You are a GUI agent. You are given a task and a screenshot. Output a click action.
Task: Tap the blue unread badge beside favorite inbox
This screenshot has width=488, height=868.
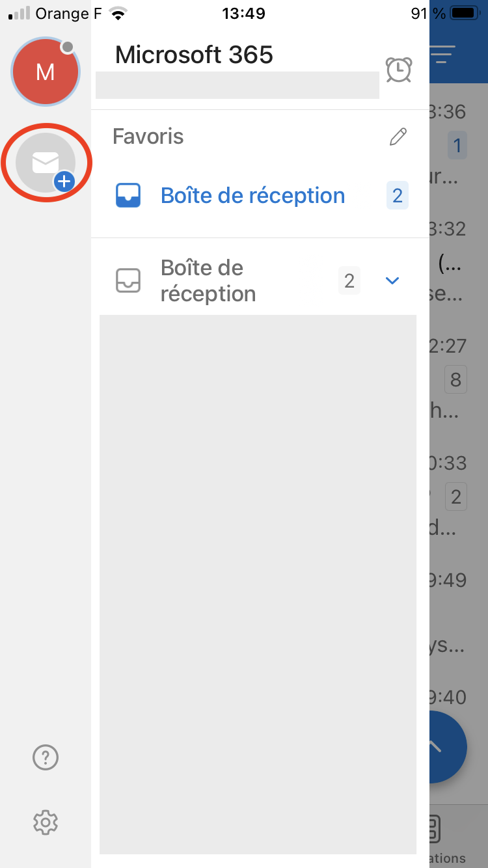(397, 195)
